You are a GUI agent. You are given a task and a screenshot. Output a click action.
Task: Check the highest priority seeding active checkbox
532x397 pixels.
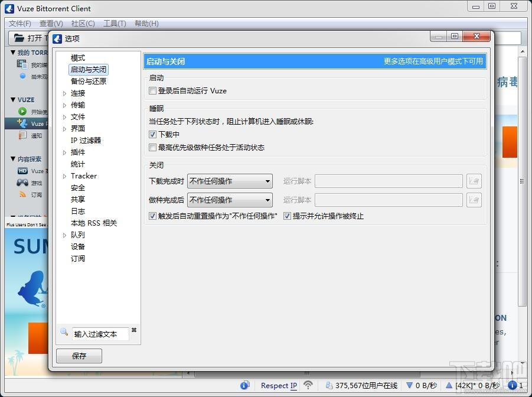tap(152, 147)
